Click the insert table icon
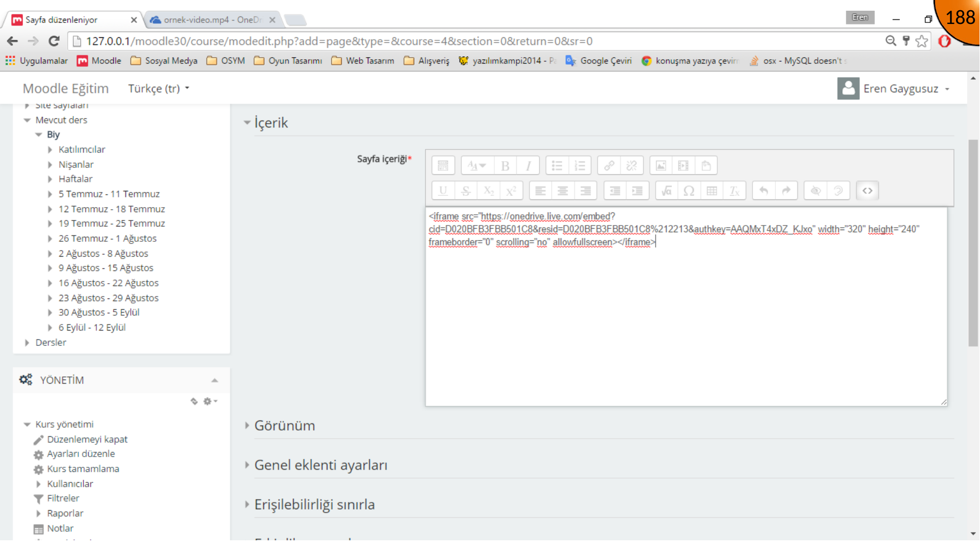The height and width of the screenshot is (551, 980). tap(712, 191)
